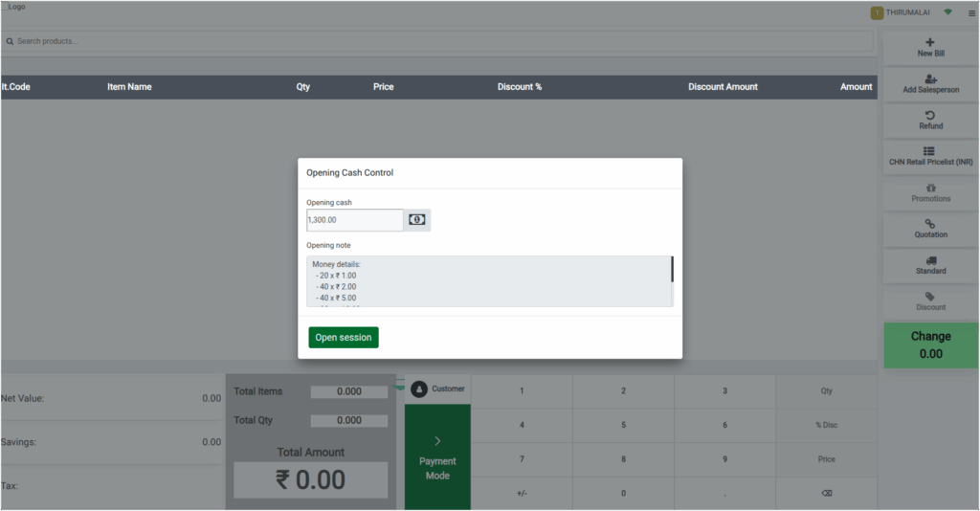Tap numpad key 7
The width and height of the screenshot is (980, 511).
point(522,459)
